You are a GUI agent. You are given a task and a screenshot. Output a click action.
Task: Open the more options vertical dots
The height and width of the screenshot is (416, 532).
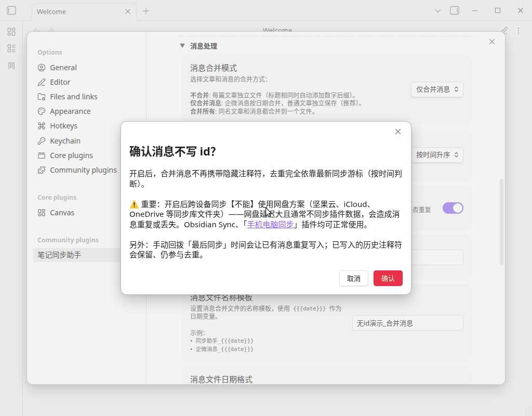(x=518, y=31)
